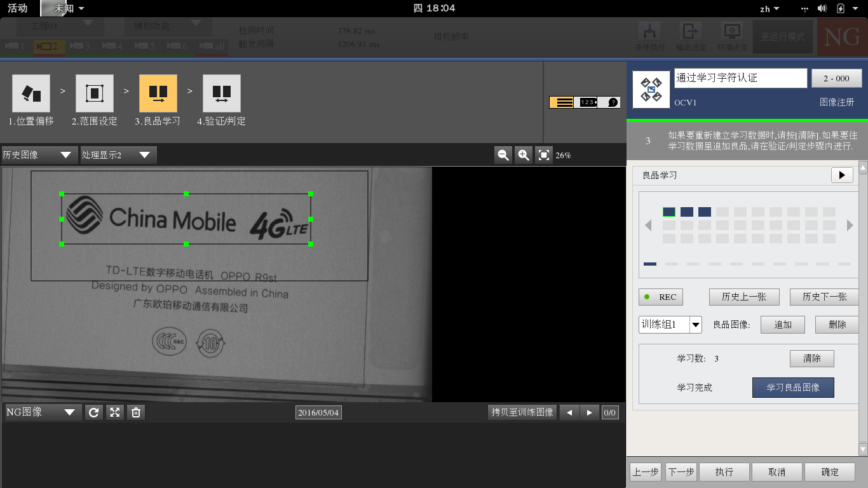This screenshot has width=868, height=488.
Task: Click 清除 to clear learning data
Action: (x=812, y=358)
